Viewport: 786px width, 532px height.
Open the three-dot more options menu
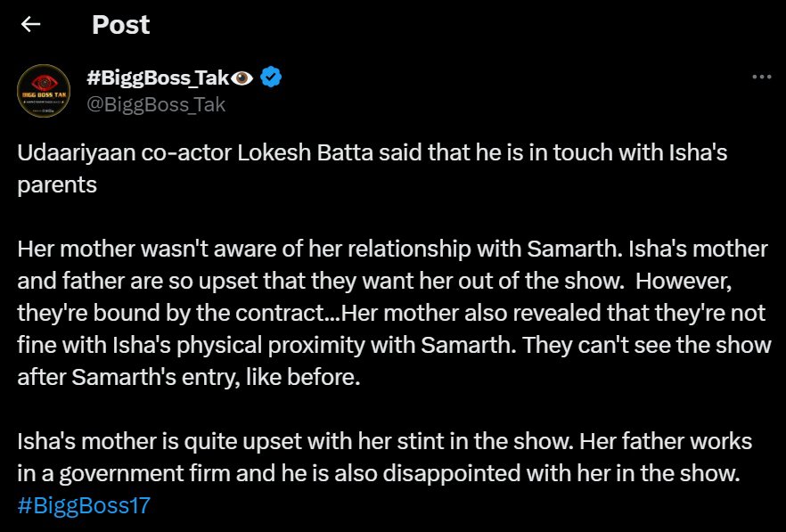tap(761, 77)
